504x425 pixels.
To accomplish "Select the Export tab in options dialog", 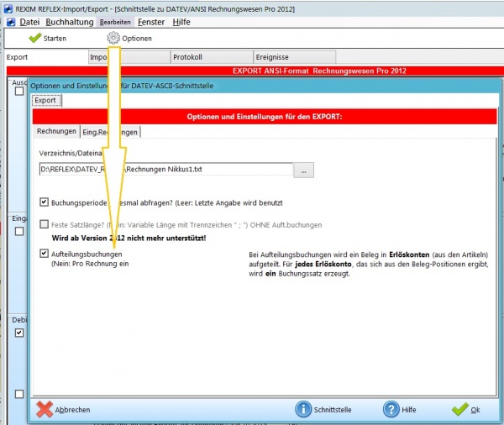I will click(x=45, y=100).
